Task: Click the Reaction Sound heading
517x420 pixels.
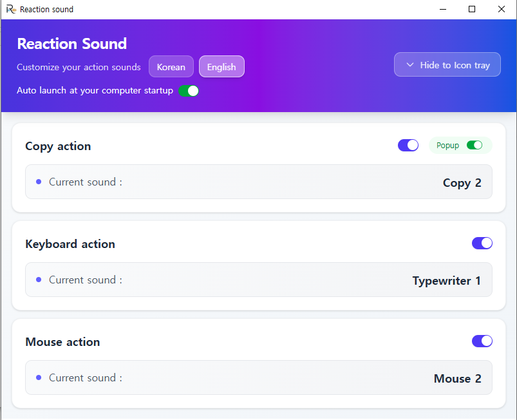Action: tap(71, 44)
